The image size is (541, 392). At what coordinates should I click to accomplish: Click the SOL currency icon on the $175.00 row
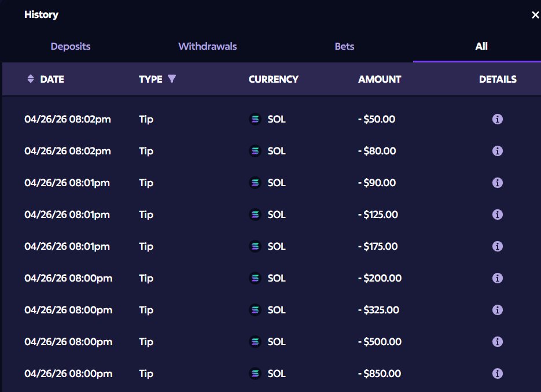tap(255, 246)
